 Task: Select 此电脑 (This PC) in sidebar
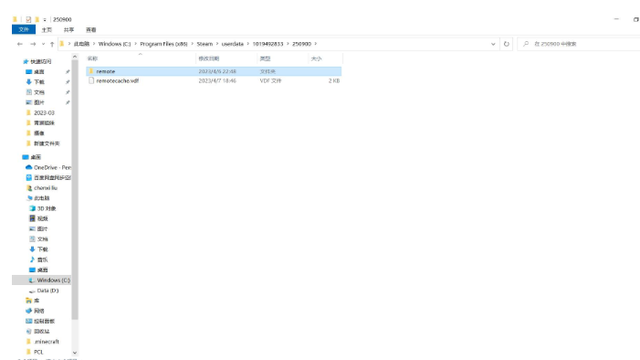tap(42, 198)
